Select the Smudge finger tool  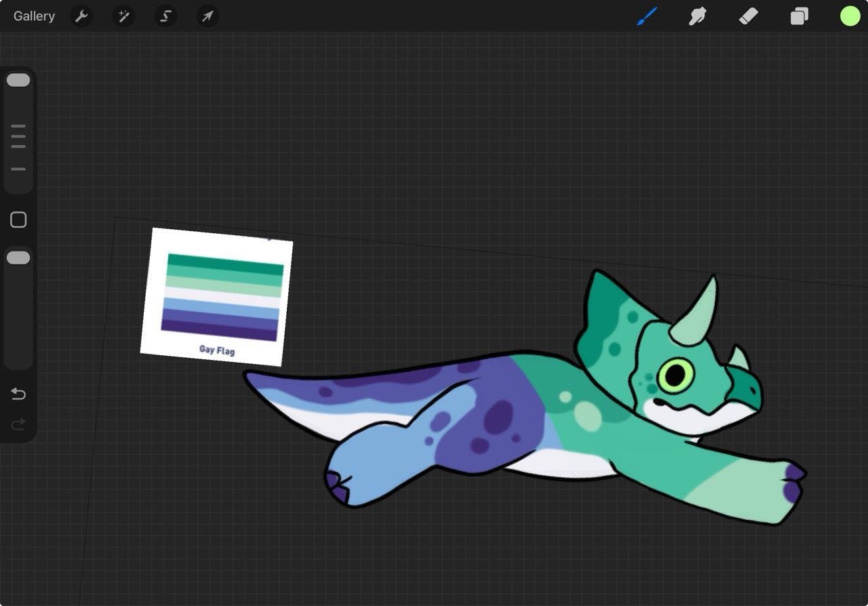(697, 16)
